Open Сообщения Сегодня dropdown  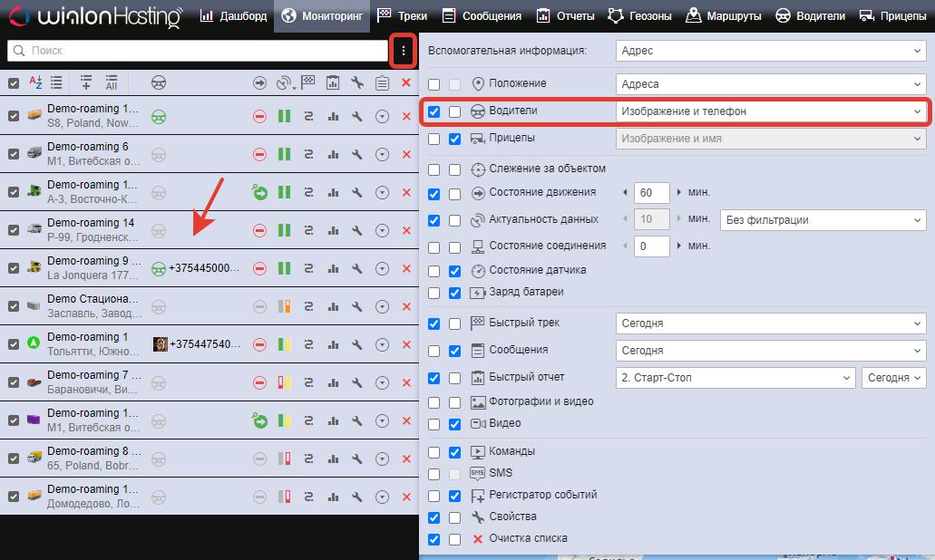[771, 351]
